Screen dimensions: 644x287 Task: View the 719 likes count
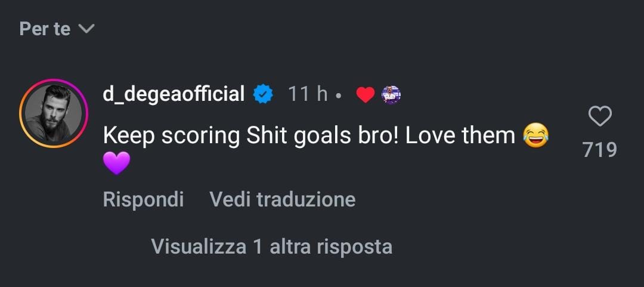click(599, 150)
